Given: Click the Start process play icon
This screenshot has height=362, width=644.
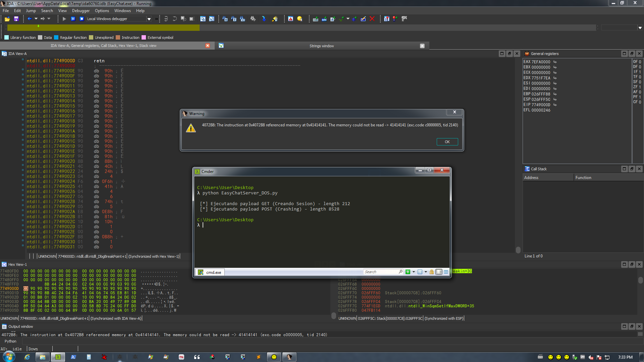Looking at the screenshot, I should pyautogui.click(x=64, y=19).
